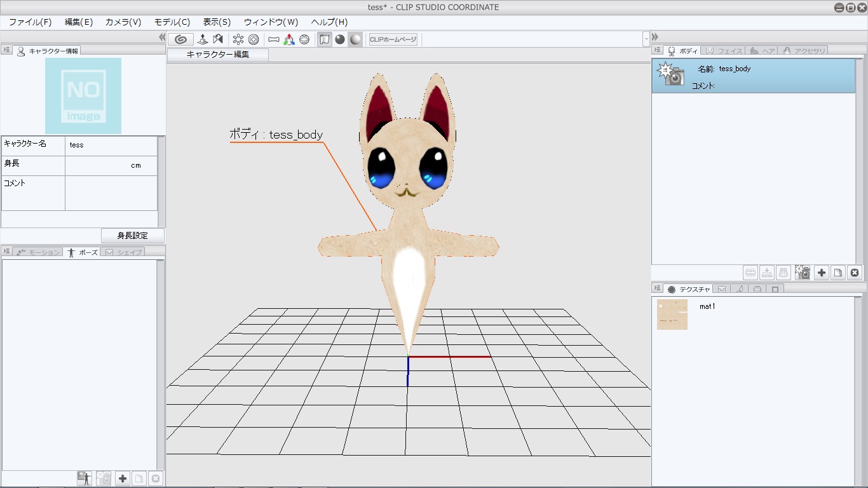Screen dimensions: 868x488
Task: Open the CLIPホームページ link button
Action: tap(393, 39)
